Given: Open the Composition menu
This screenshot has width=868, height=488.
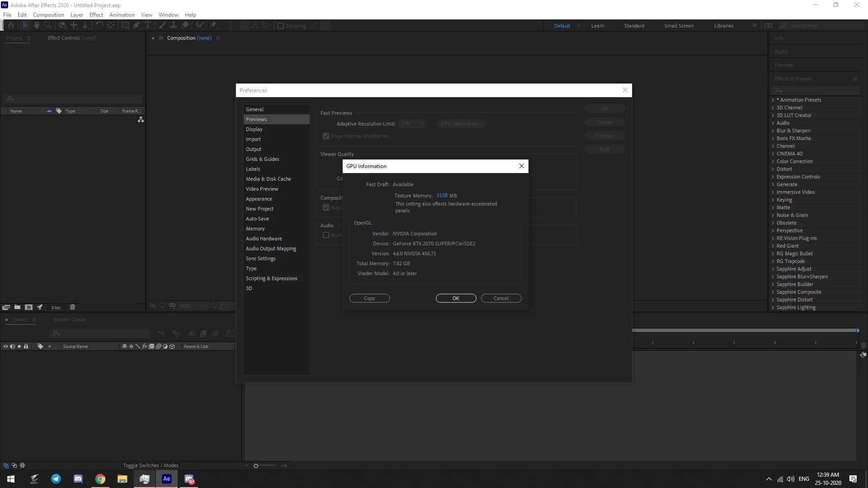Looking at the screenshot, I should [x=48, y=15].
